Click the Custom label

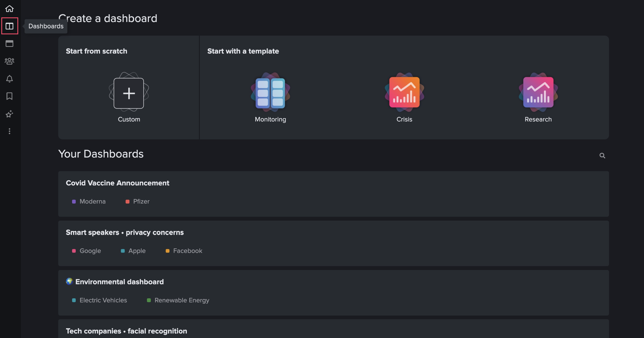129,119
